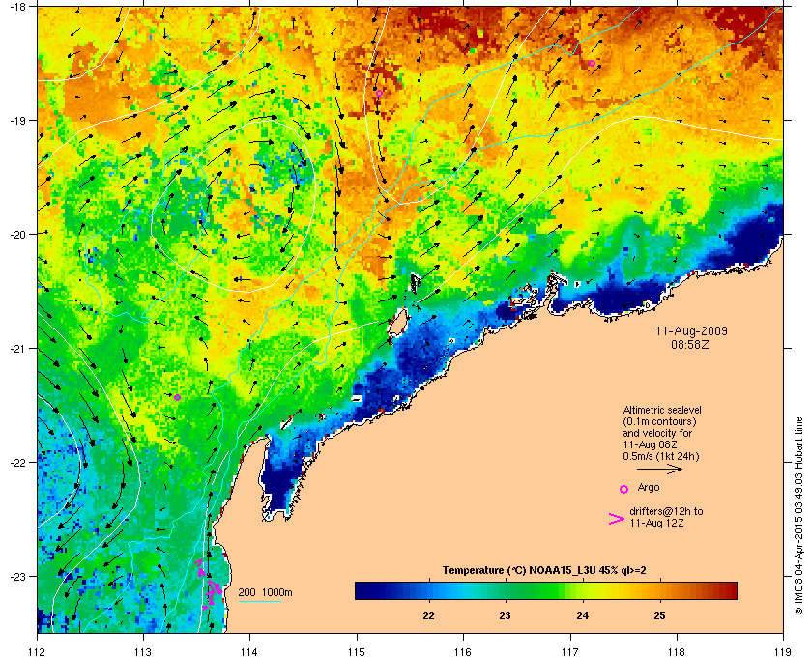Image resolution: width=812 pixels, height=657 pixels.
Task: Click the cyan depth contour legend line
Action: 259,602
